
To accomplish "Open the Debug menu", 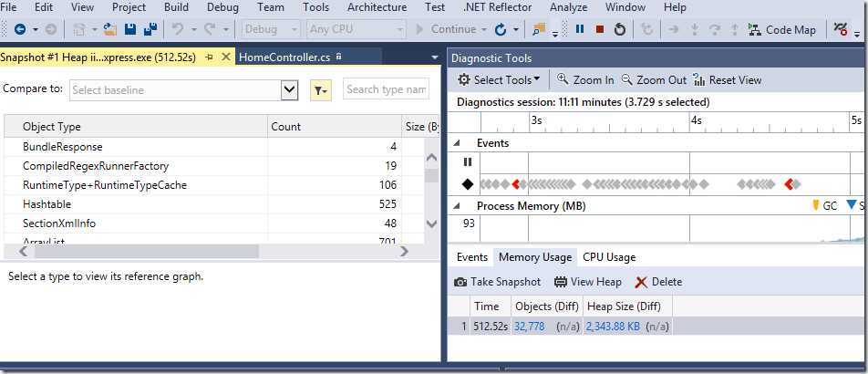I will click(x=222, y=7).
